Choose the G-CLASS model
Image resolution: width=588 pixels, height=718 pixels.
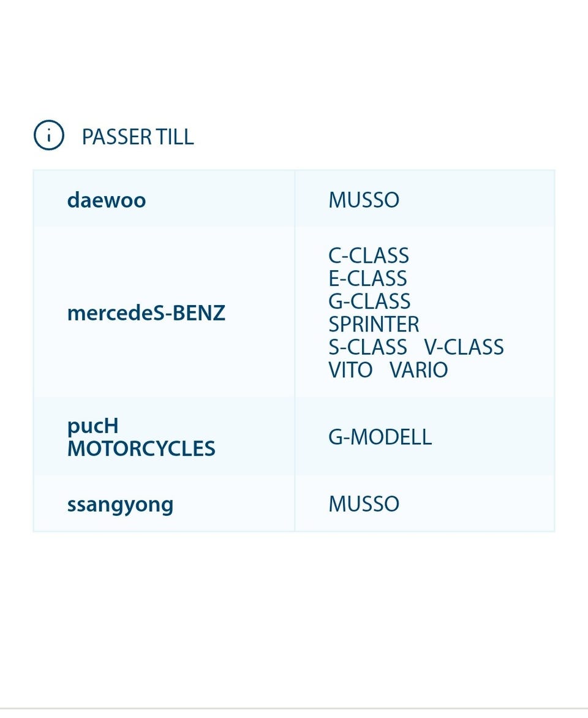click(369, 301)
